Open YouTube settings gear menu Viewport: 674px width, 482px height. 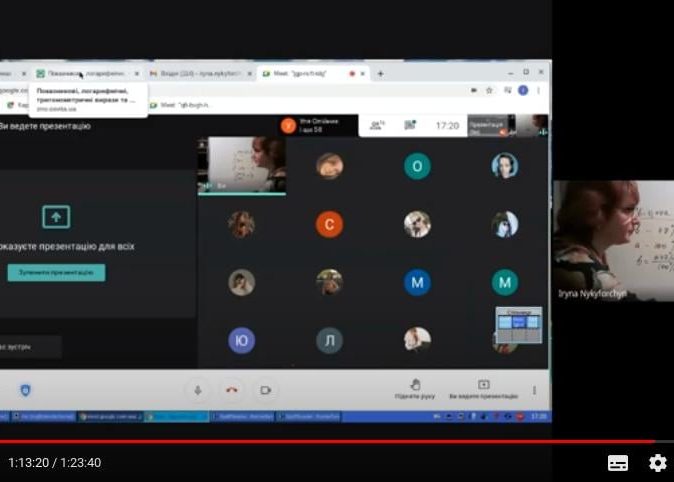point(657,462)
